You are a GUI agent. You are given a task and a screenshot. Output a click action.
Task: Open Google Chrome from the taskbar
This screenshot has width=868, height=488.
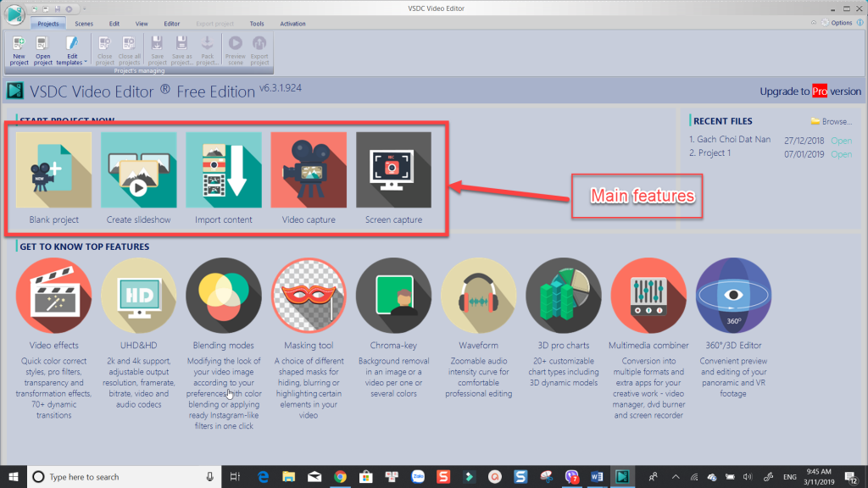[x=340, y=476]
